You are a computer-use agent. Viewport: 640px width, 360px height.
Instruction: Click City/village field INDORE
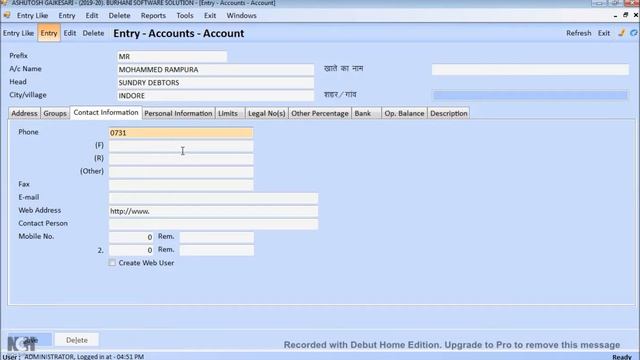pyautogui.click(x=216, y=96)
